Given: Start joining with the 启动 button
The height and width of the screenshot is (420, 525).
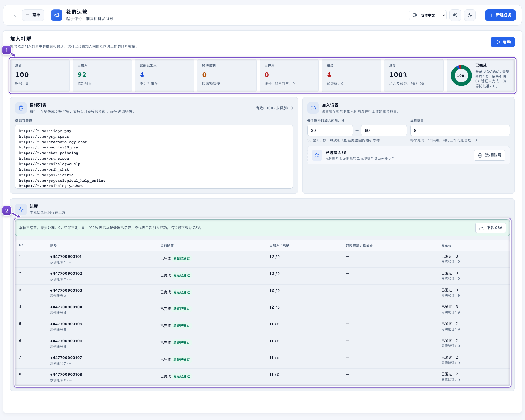Looking at the screenshot, I should click(503, 42).
